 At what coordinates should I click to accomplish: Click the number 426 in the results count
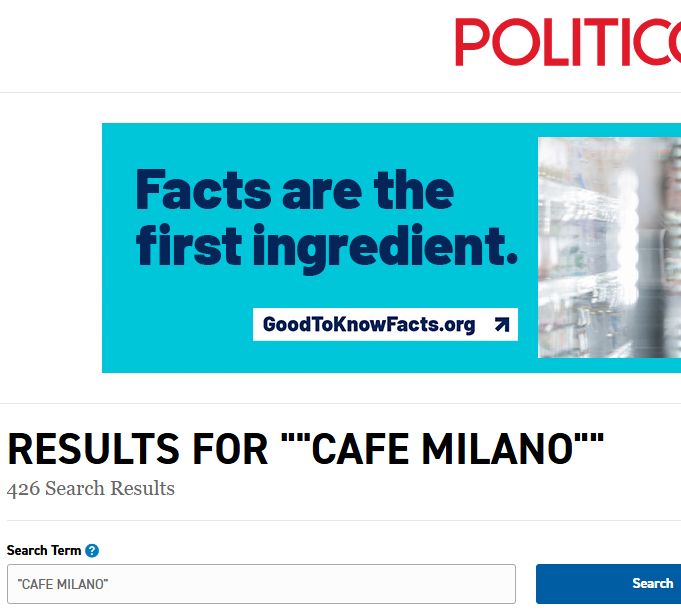pyautogui.click(x=21, y=489)
